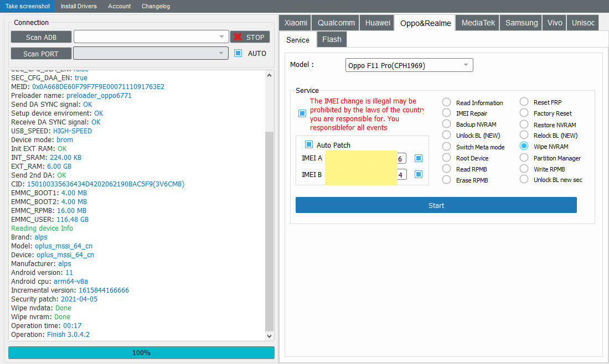Click the 'Reading device Info' log line
Viewport: 609px width, 364px height.
tap(42, 228)
